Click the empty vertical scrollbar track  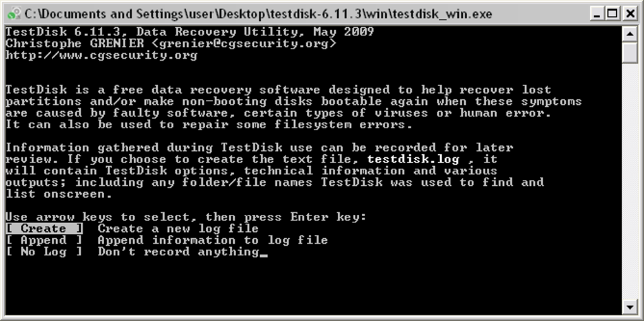[x=629, y=181]
